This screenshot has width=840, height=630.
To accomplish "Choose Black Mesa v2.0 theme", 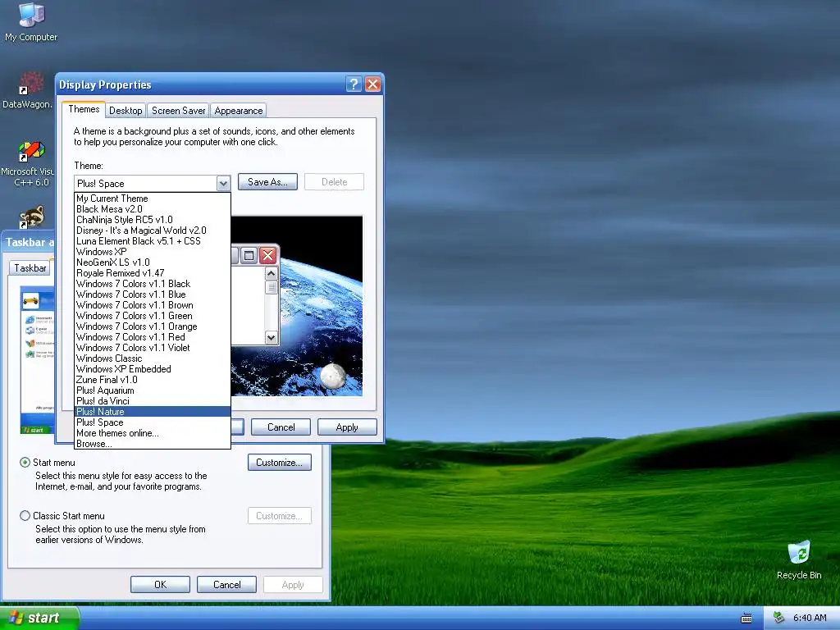I will click(152, 209).
